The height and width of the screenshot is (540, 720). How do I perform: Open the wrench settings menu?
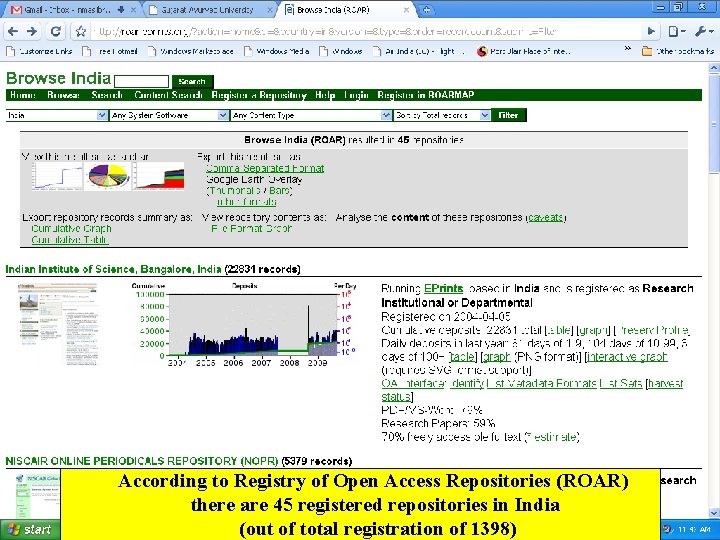pyautogui.click(x=704, y=31)
